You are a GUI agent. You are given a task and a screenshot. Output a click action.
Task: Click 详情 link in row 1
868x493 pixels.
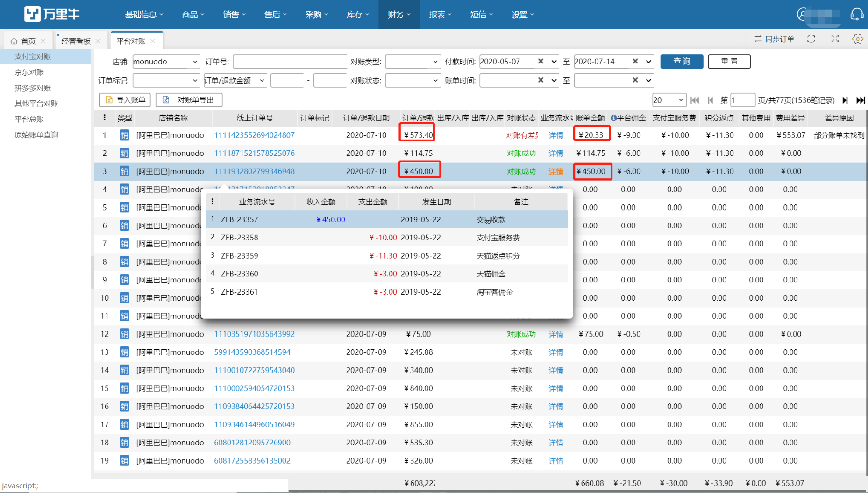tap(556, 135)
